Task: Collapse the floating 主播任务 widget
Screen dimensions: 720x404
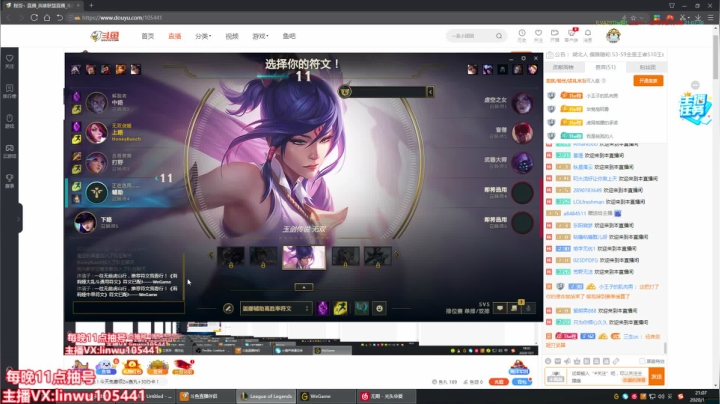Action: pos(695,85)
